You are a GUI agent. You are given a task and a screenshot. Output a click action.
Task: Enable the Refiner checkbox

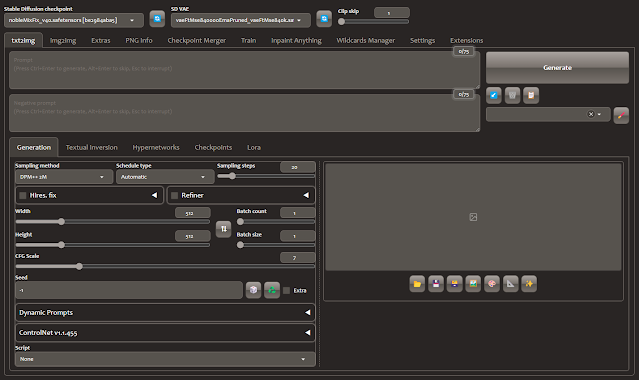click(x=174, y=195)
